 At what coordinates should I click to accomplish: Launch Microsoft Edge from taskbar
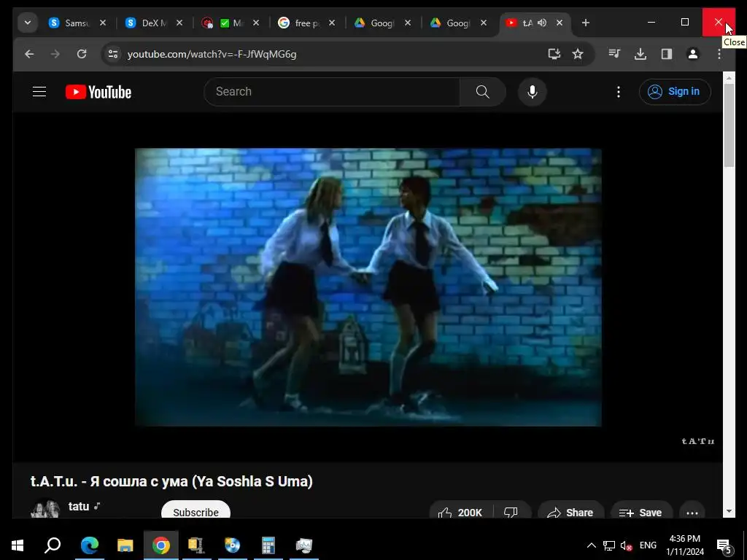click(x=89, y=545)
